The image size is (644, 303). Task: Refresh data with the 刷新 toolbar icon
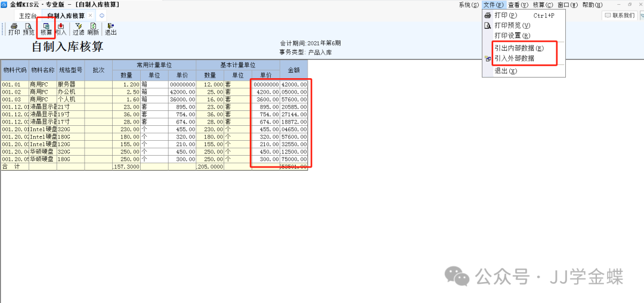click(x=94, y=29)
